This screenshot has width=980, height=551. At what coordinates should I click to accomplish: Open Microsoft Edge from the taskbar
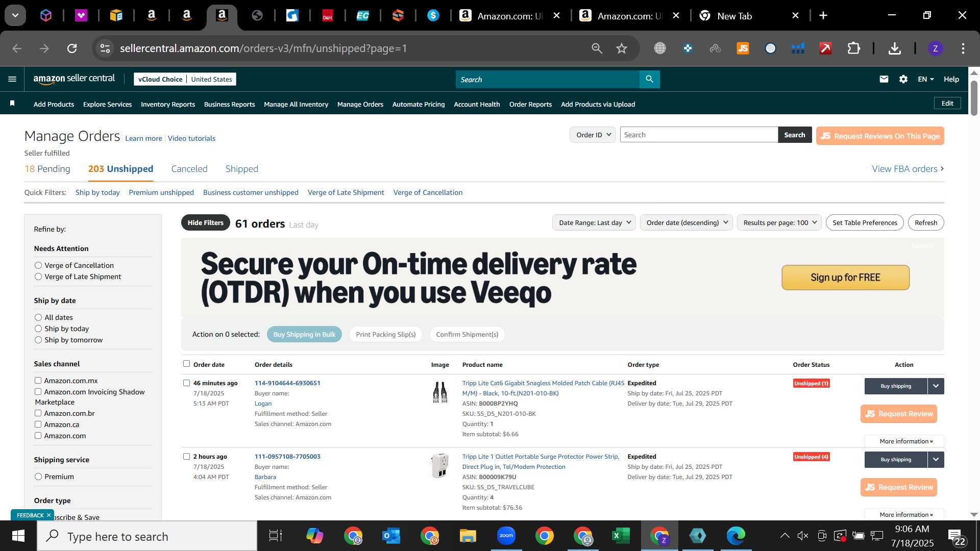[x=736, y=536]
